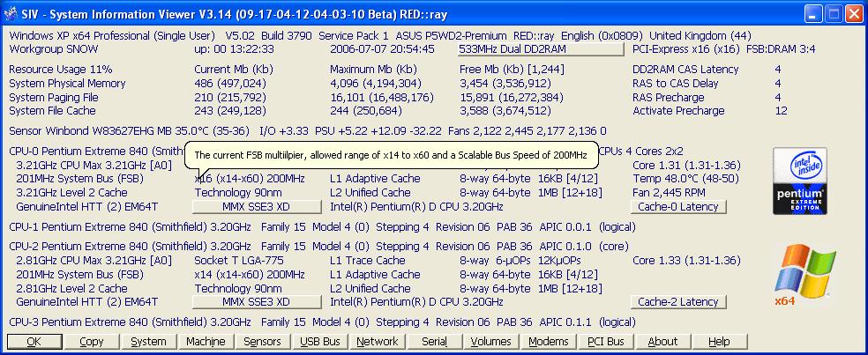The image size is (868, 355).
Task: Open the Modems page
Action: pyautogui.click(x=549, y=342)
